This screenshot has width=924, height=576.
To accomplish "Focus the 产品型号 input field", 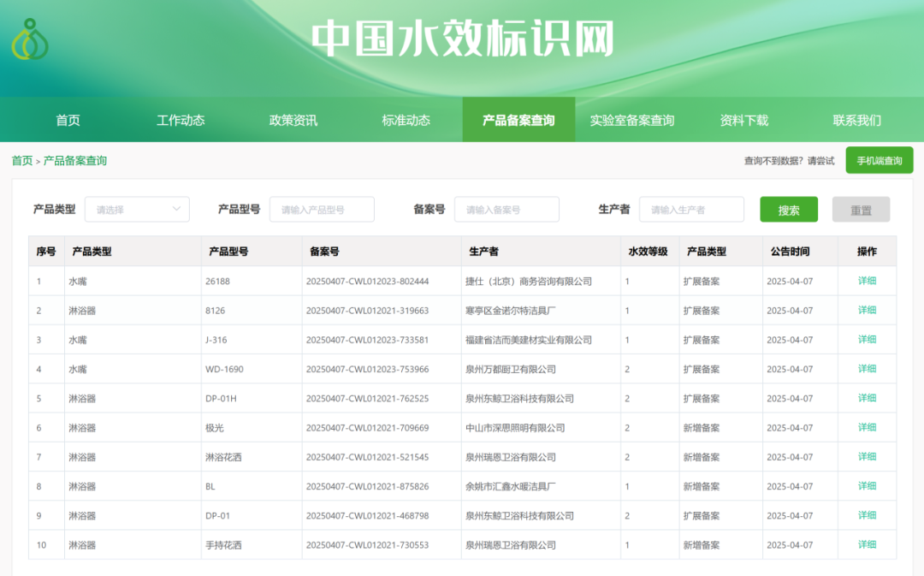I will (322, 210).
